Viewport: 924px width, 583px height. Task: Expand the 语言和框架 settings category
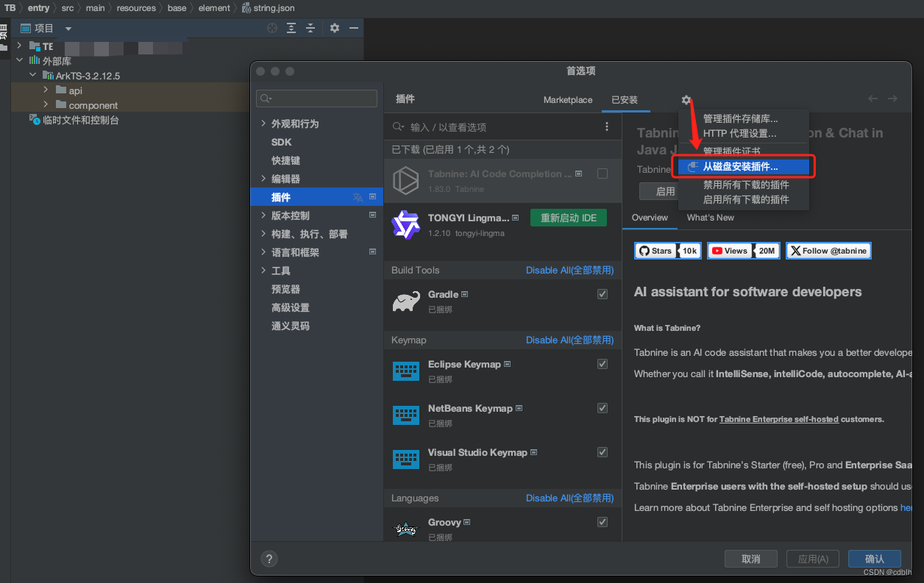(x=264, y=252)
